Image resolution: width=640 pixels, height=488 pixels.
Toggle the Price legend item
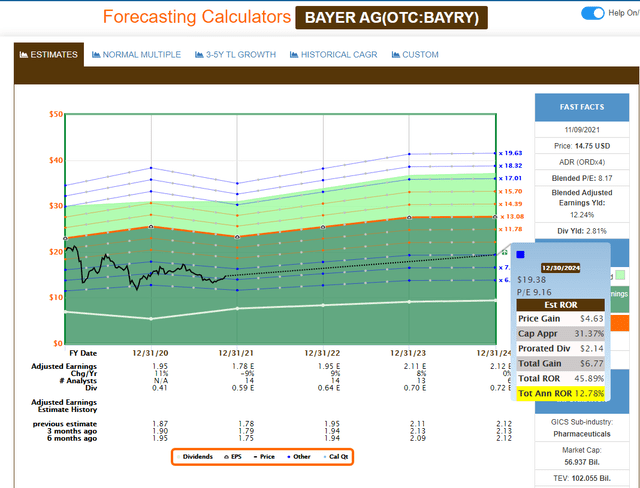pyautogui.click(x=264, y=457)
